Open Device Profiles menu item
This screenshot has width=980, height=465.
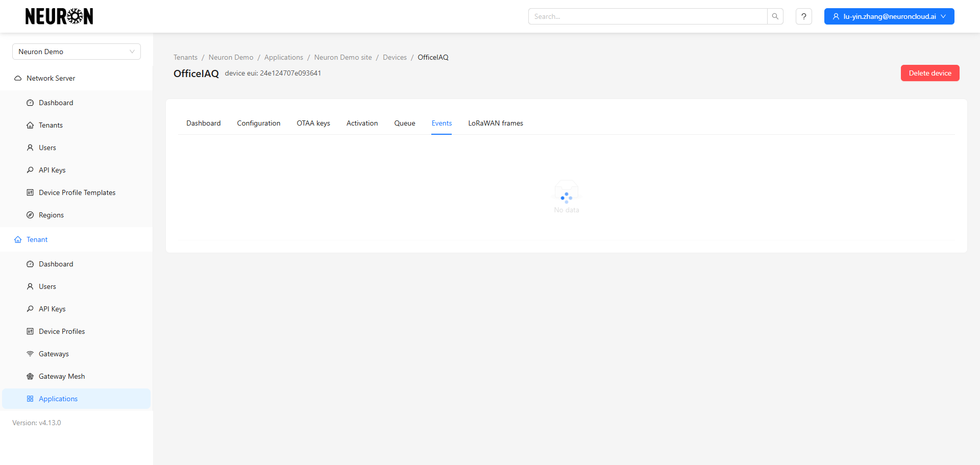[77, 331]
